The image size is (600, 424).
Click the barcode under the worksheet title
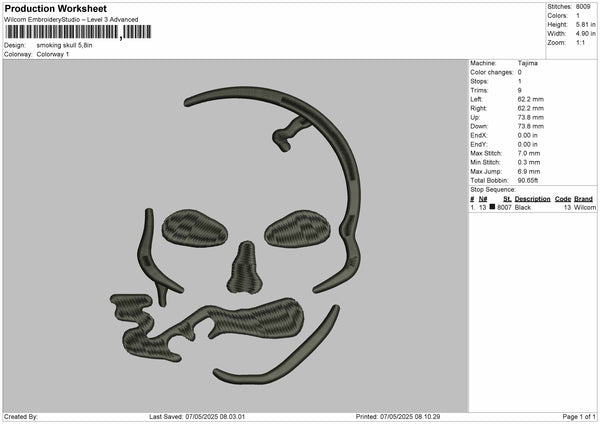pyautogui.click(x=78, y=32)
